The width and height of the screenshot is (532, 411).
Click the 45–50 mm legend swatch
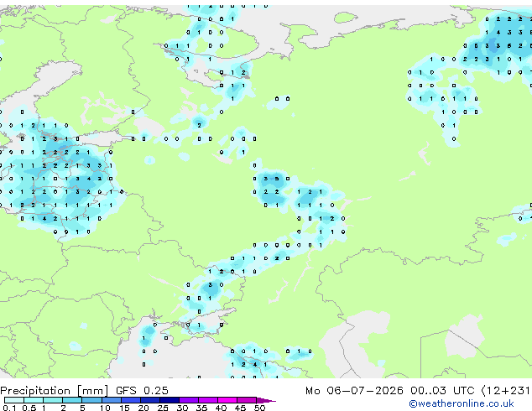click(247, 400)
